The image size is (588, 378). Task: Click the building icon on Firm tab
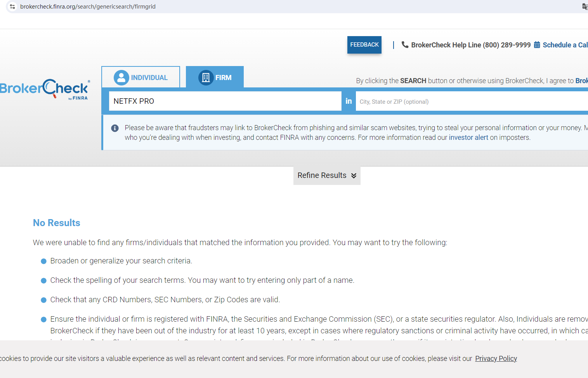tap(206, 78)
